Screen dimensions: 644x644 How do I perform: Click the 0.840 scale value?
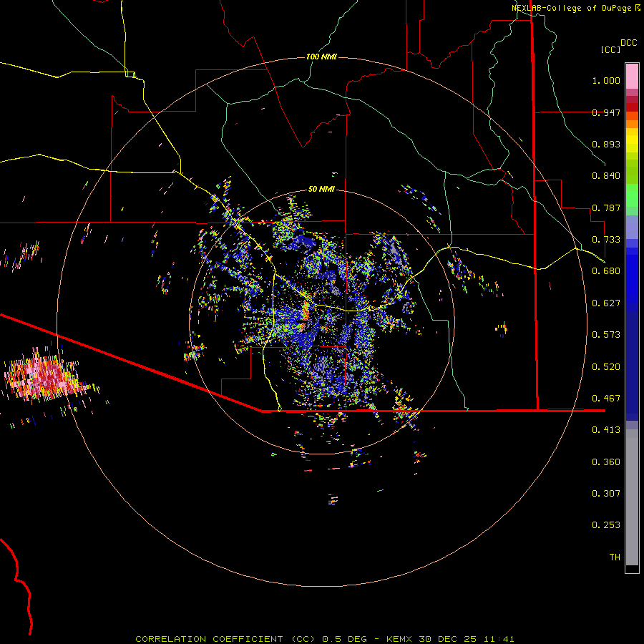click(606, 176)
